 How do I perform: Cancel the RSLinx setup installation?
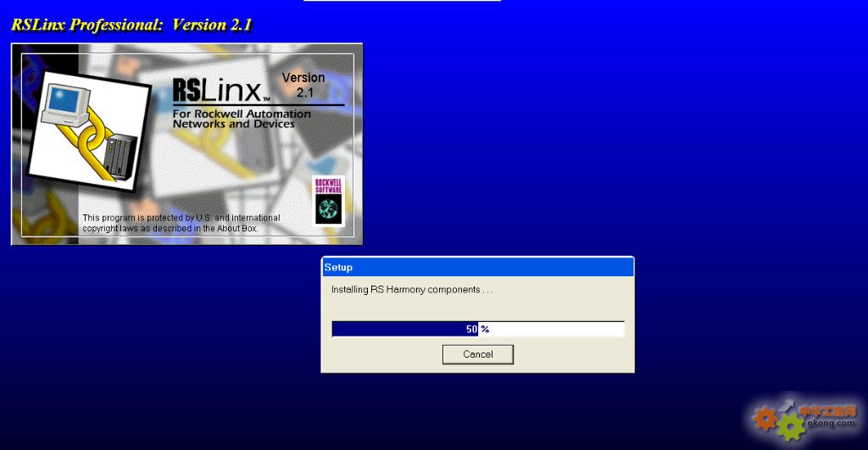pos(478,354)
